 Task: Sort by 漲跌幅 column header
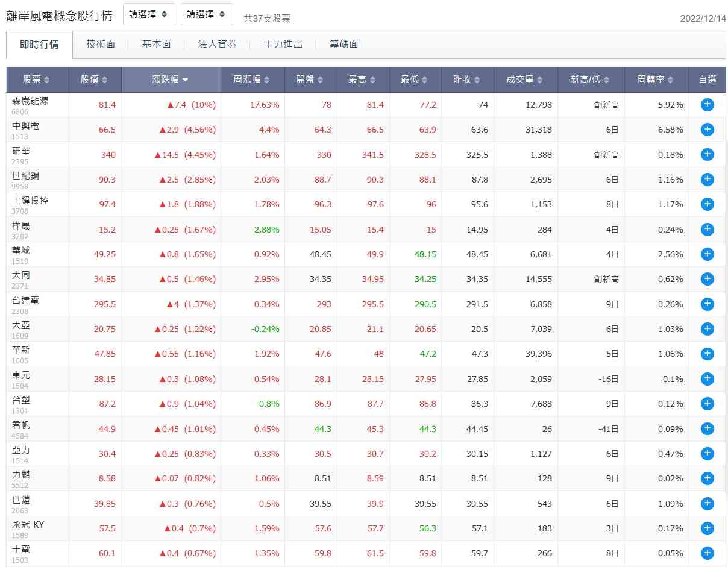click(x=171, y=80)
